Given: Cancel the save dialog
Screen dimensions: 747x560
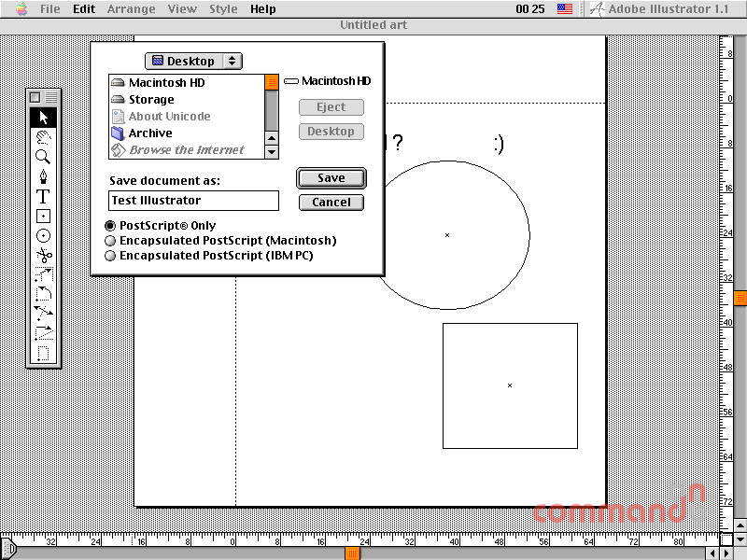Looking at the screenshot, I should [x=331, y=203].
